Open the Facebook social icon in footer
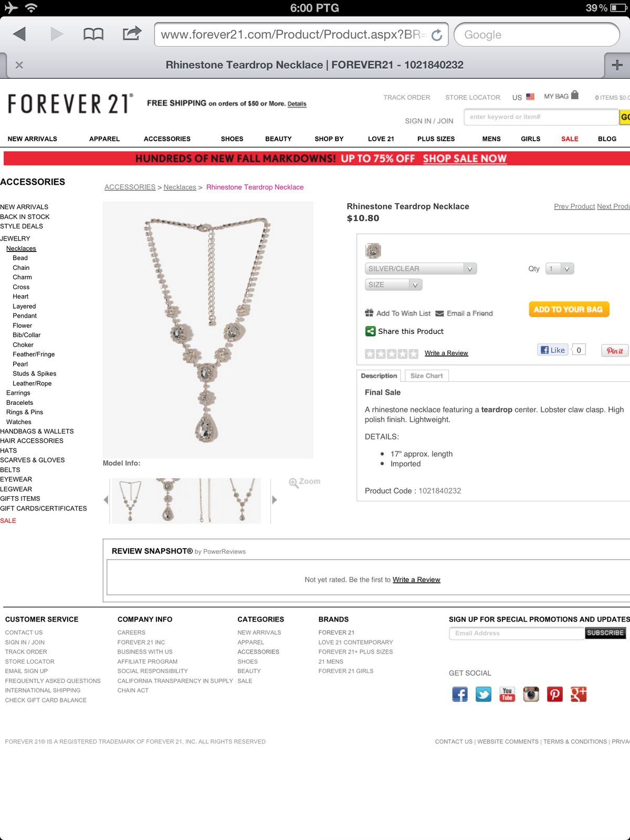The height and width of the screenshot is (840, 630). point(460,694)
